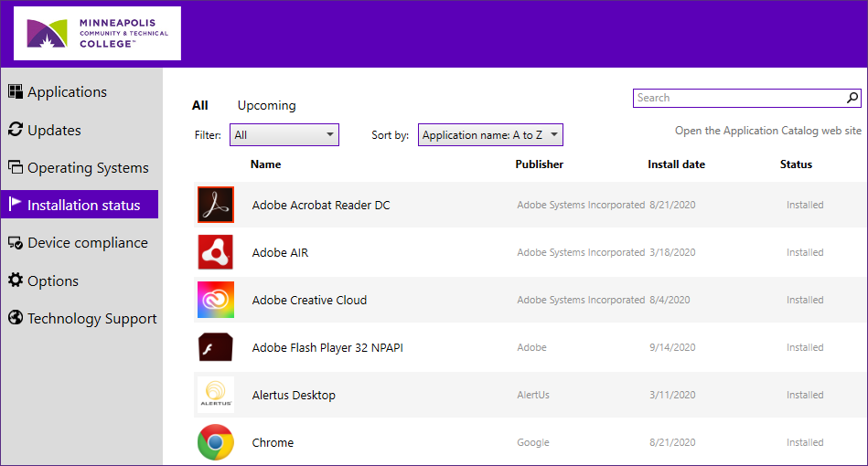Select the Chrome name text
The width and height of the screenshot is (868, 466).
point(273,443)
